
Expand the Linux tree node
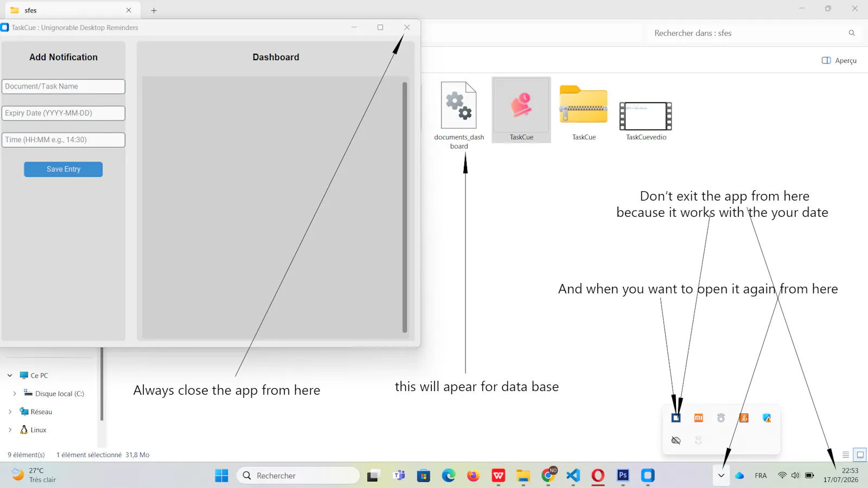(x=10, y=430)
